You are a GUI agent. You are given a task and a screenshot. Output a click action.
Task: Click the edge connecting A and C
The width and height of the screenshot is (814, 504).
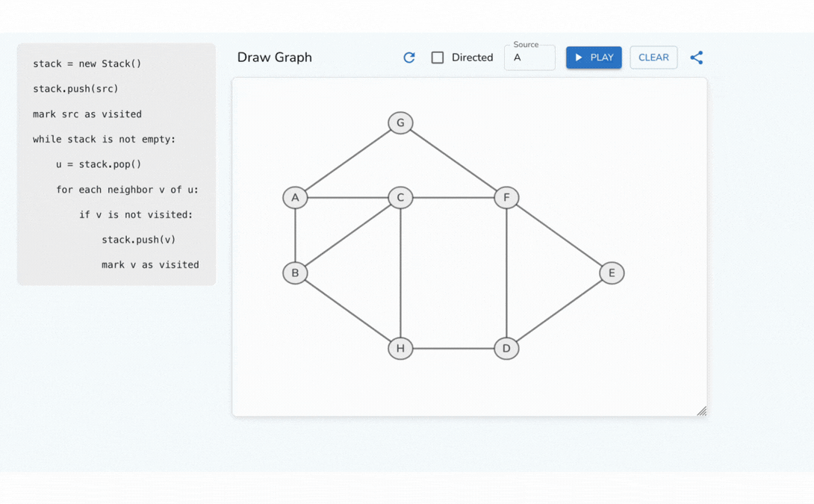pos(347,197)
